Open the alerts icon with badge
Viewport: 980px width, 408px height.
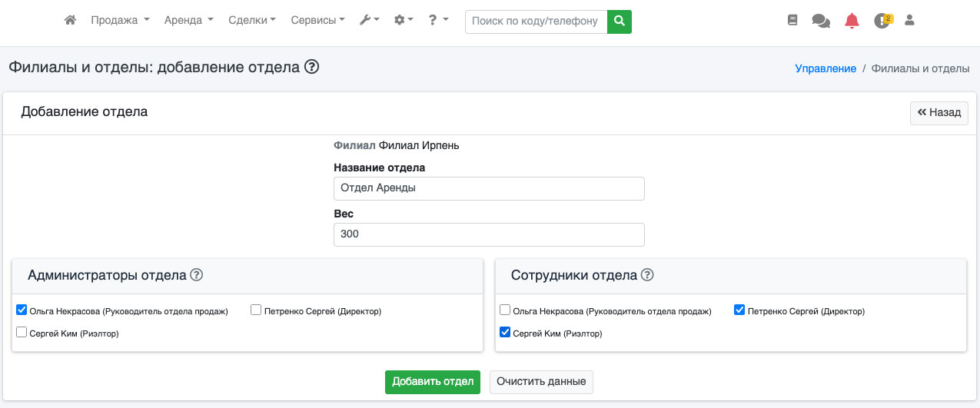[x=882, y=21]
